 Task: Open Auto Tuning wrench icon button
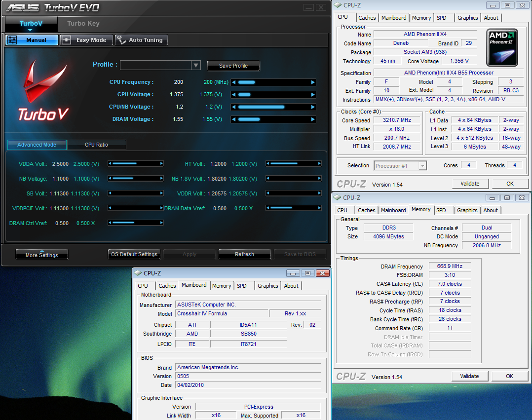pos(141,40)
